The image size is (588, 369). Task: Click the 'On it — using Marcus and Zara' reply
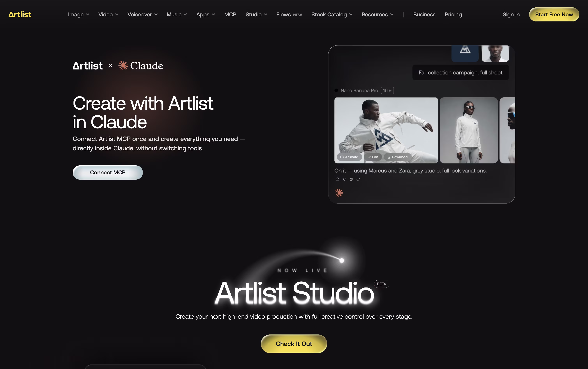point(410,171)
